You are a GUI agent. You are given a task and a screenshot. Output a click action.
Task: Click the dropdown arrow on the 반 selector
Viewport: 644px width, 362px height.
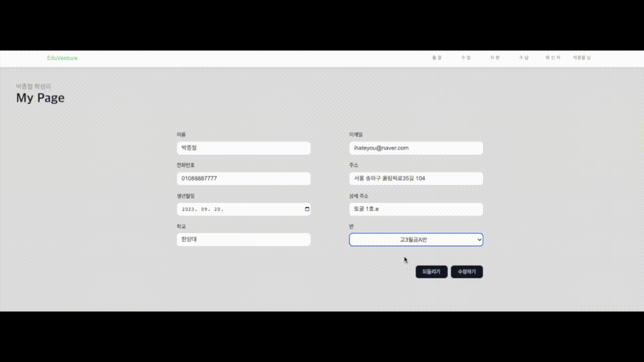pos(478,239)
